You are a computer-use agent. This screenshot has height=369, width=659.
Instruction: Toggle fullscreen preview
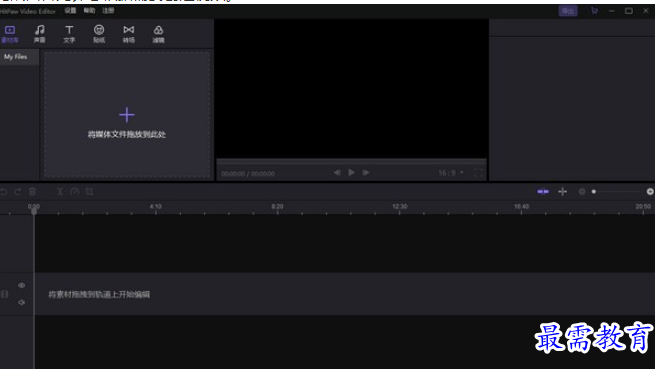coord(478,173)
